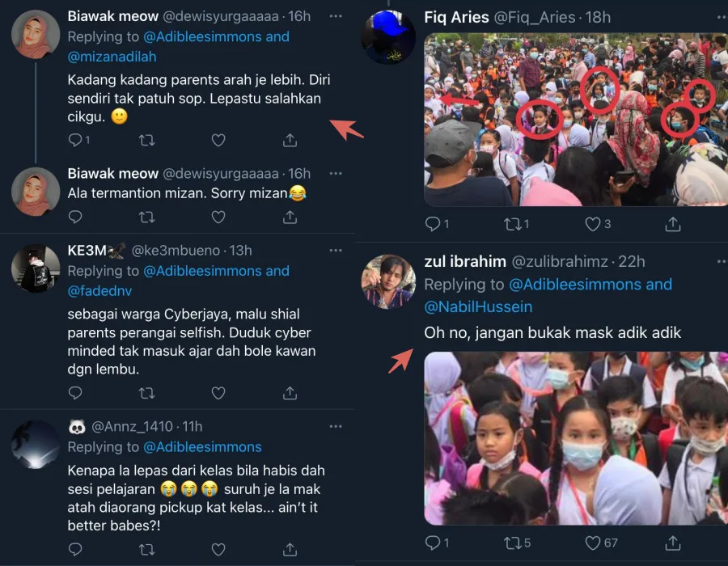Retweet Fiq Aries crowd photo tweet

tap(516, 225)
